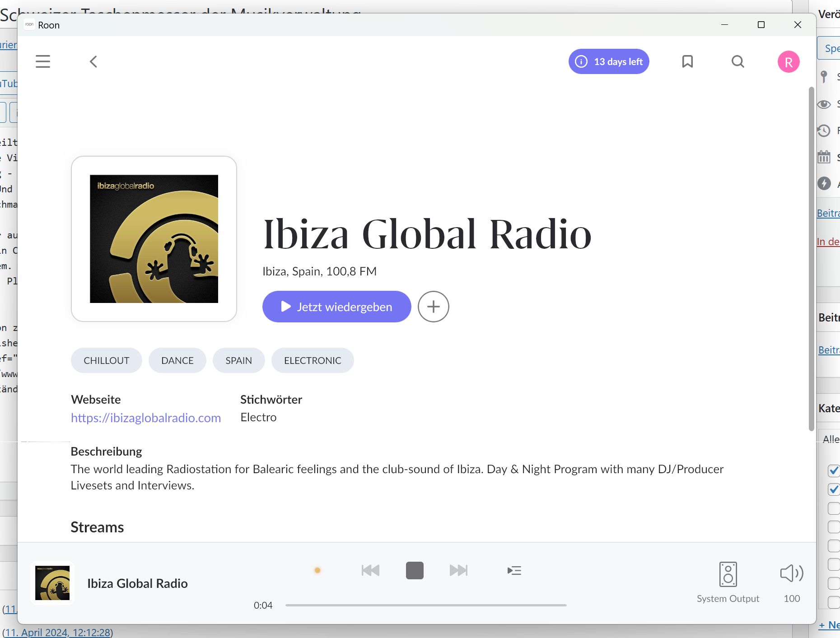
Task: Click the orange signal path dot
Action: tap(317, 570)
